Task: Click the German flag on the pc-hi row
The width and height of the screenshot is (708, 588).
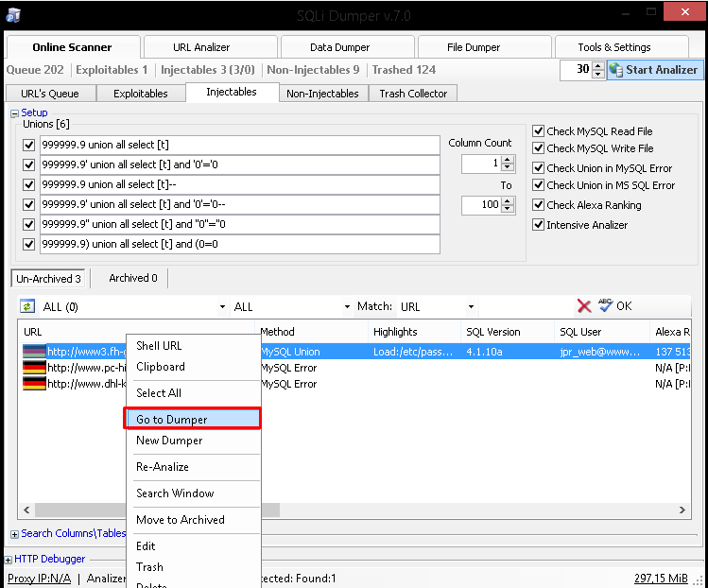Action: click(x=34, y=367)
